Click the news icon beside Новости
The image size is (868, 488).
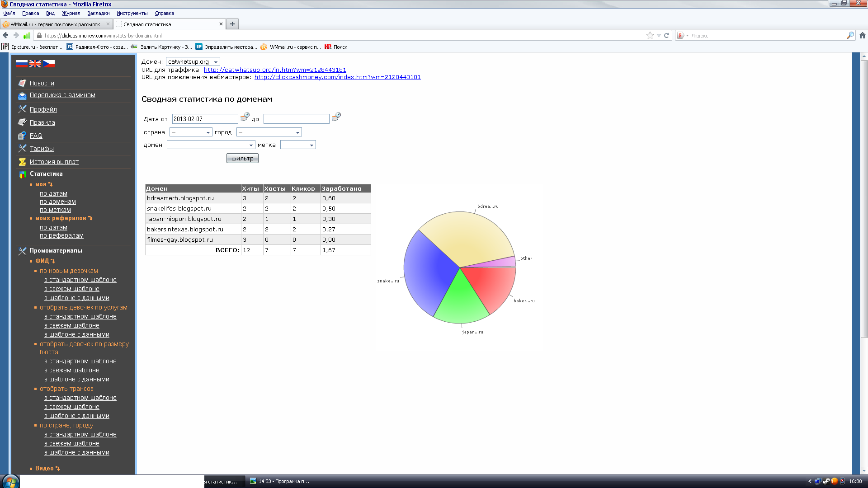(x=22, y=83)
